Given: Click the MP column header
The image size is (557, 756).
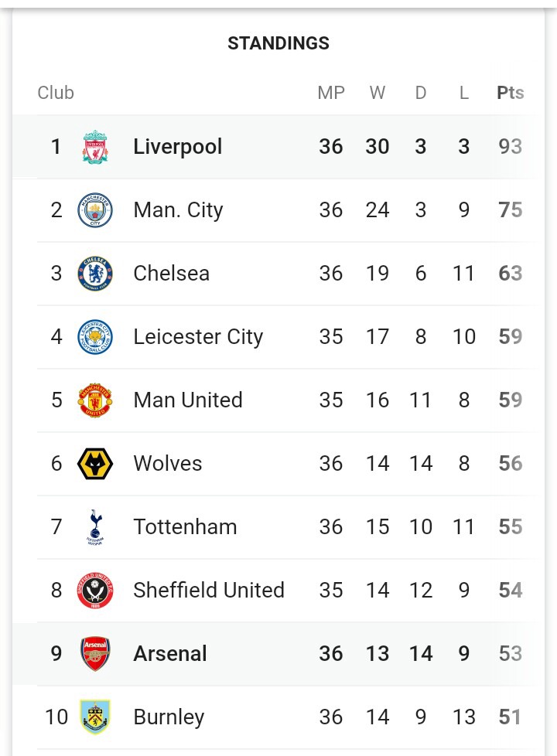Looking at the screenshot, I should tap(330, 93).
